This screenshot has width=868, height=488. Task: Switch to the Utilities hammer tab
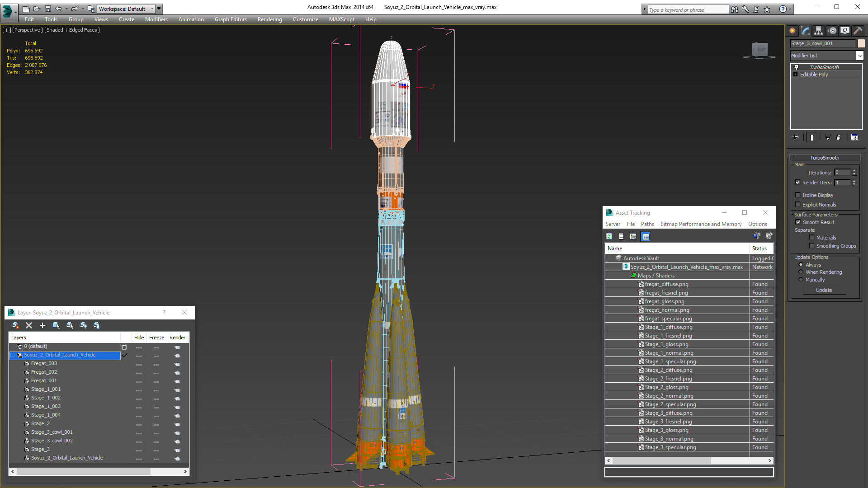858,31
